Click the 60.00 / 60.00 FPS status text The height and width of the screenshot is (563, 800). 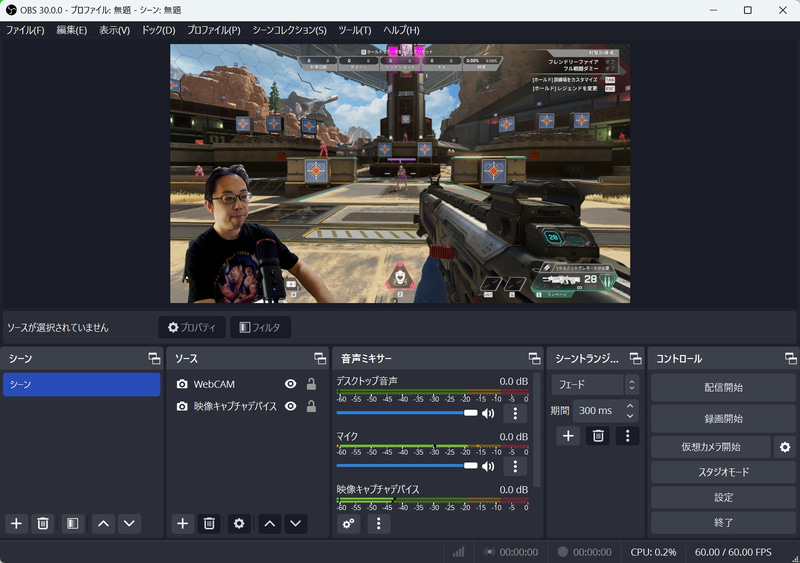pos(733,552)
